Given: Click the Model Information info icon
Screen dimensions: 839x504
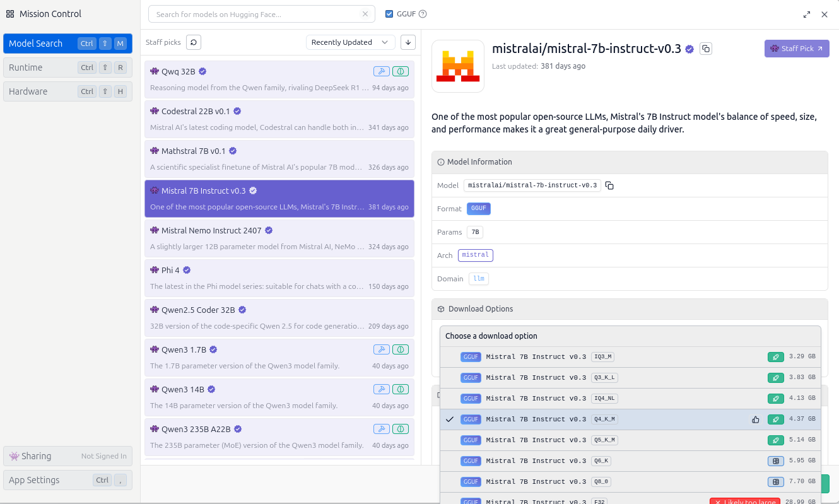Looking at the screenshot, I should point(441,162).
